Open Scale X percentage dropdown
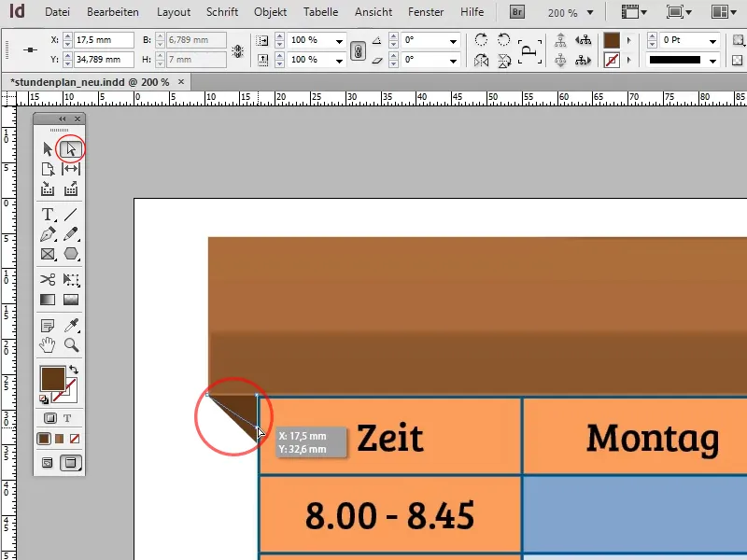Image resolution: width=747 pixels, height=560 pixels. click(339, 41)
